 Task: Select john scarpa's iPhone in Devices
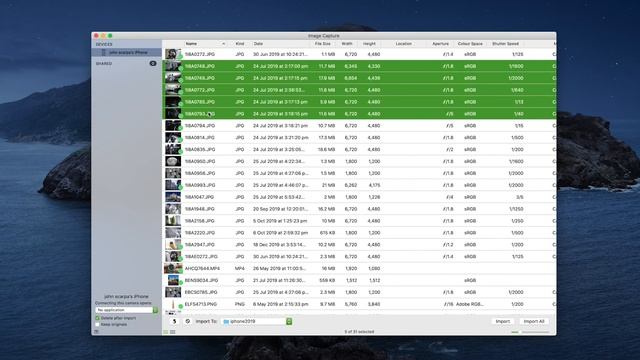tap(127, 52)
